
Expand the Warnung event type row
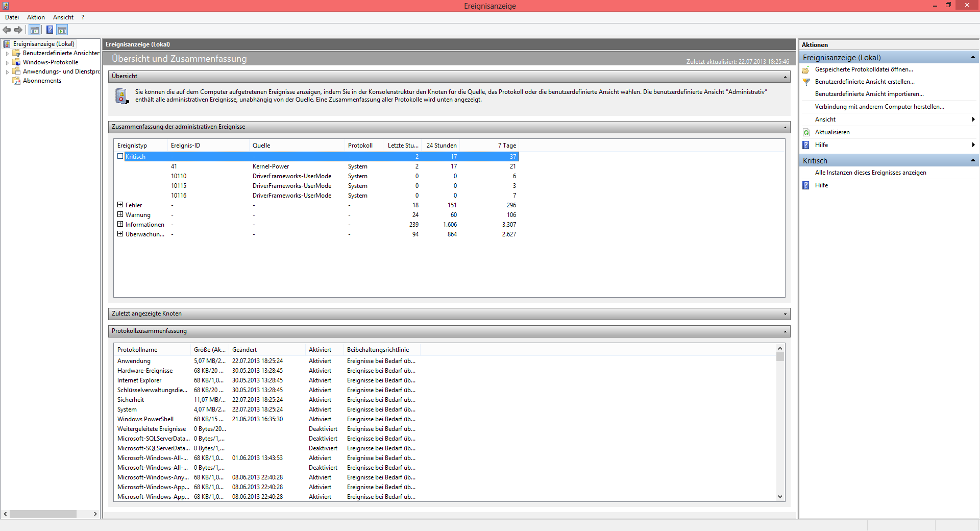pyautogui.click(x=120, y=214)
